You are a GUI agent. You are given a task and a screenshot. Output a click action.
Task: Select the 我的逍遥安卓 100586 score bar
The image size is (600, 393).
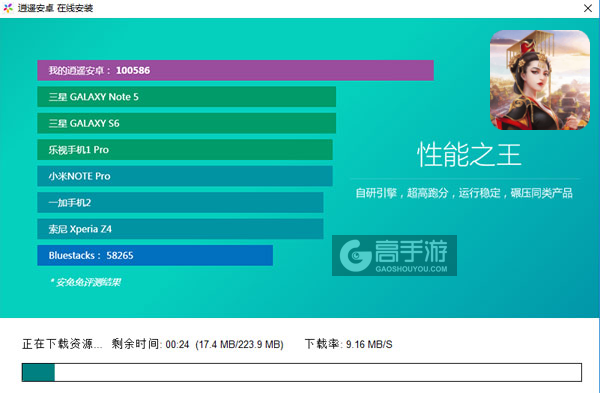(235, 70)
